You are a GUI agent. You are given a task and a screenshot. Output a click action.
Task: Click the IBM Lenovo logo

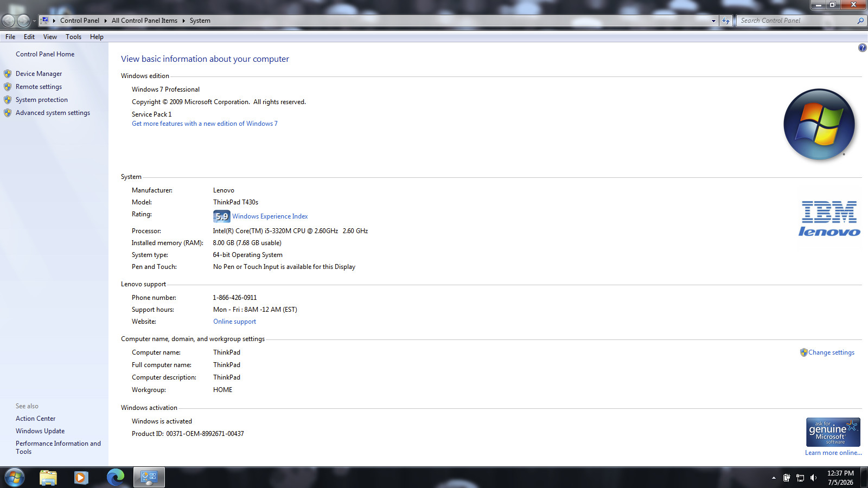pos(829,219)
